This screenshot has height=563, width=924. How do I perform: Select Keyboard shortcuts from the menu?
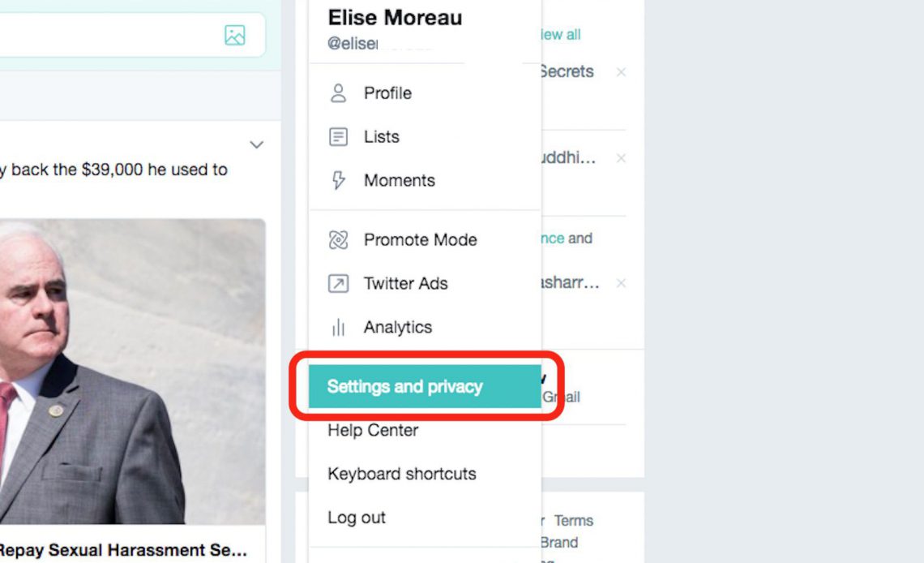coord(401,475)
